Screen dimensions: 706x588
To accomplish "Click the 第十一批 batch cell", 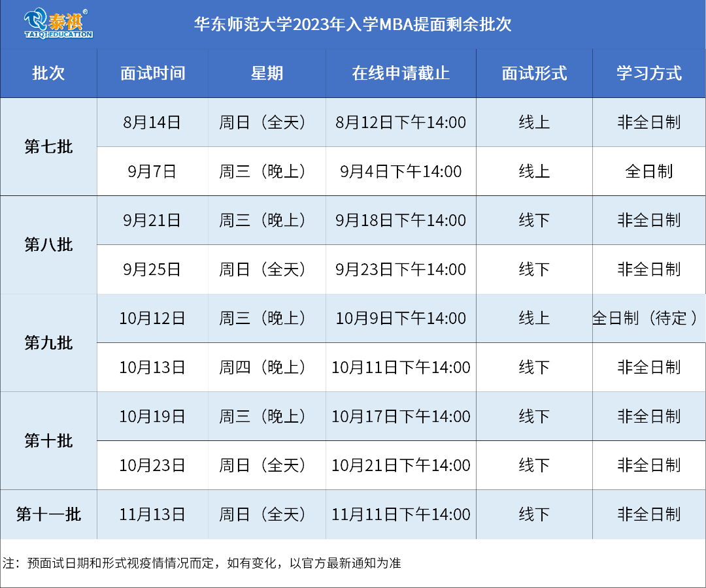I will [48, 515].
